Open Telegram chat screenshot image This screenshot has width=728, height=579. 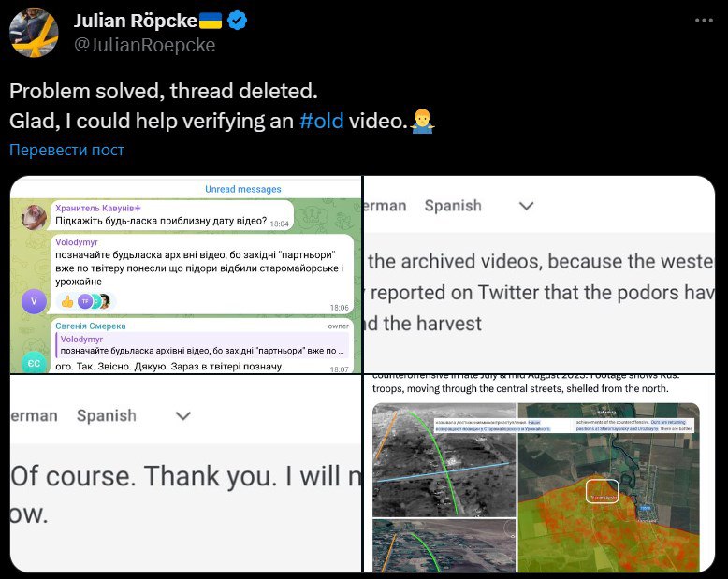point(185,275)
